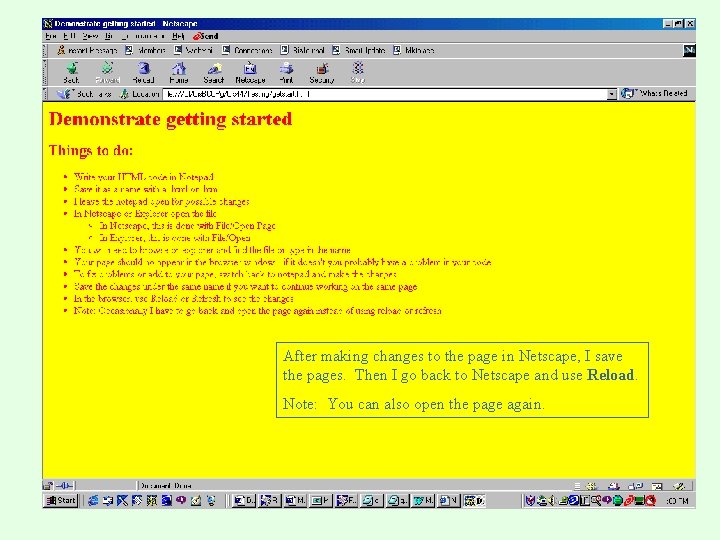Open Mailbox from the component bar
Image resolution: width=720 pixels, height=540 pixels.
613,486
